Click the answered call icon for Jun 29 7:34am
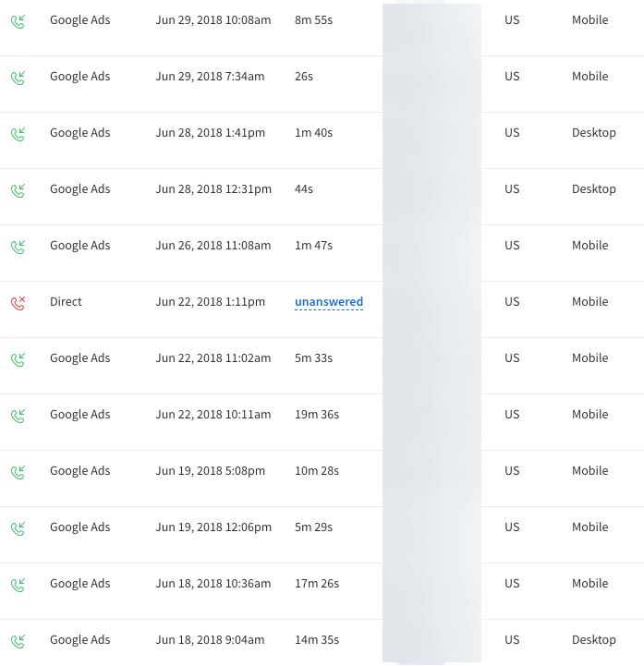Screen dimensions: 644x666 (18, 77)
